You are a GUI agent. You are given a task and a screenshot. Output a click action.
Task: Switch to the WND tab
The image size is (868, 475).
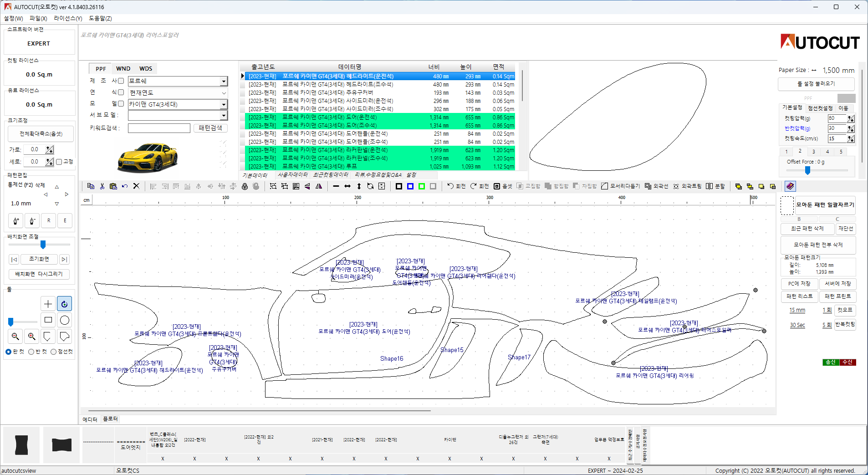point(123,69)
